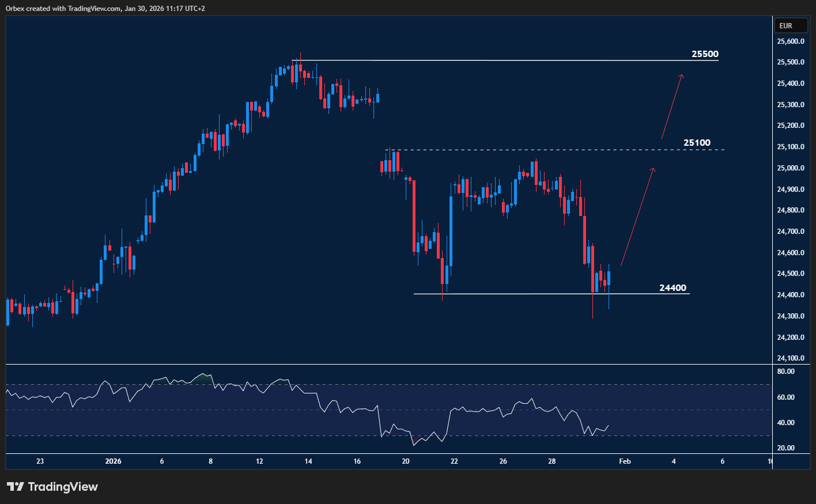The height and width of the screenshot is (504, 816).
Task: Click the TradingView logo icon
Action: (16, 487)
